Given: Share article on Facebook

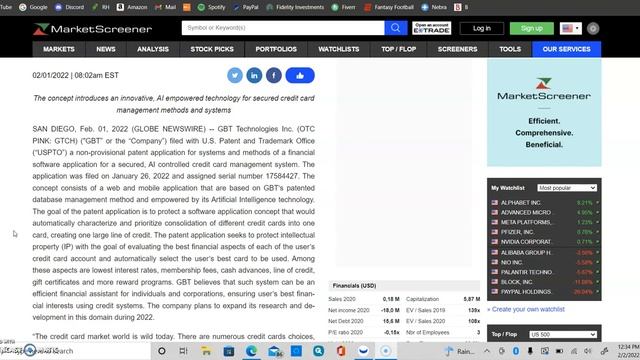Looking at the screenshot, I should point(273,76).
